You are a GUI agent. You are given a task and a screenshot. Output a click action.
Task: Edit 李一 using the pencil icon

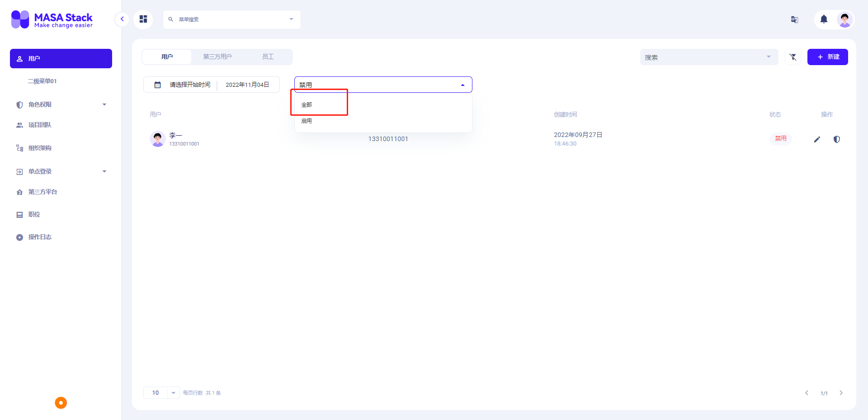816,139
